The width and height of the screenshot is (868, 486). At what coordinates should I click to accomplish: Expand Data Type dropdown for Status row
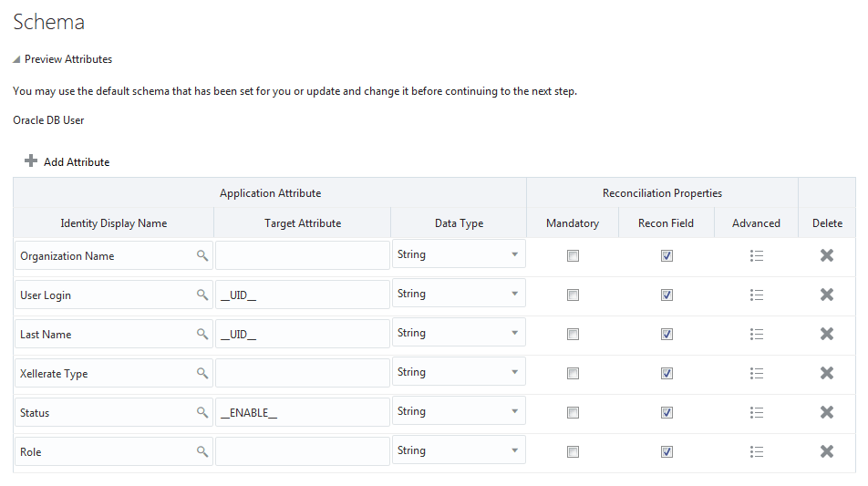[x=459, y=412]
